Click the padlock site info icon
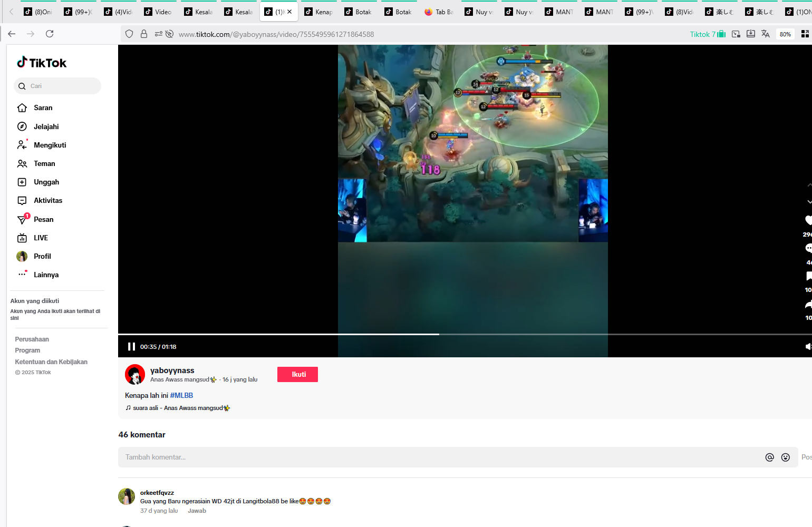Viewport: 812px width, 527px height. pos(143,34)
